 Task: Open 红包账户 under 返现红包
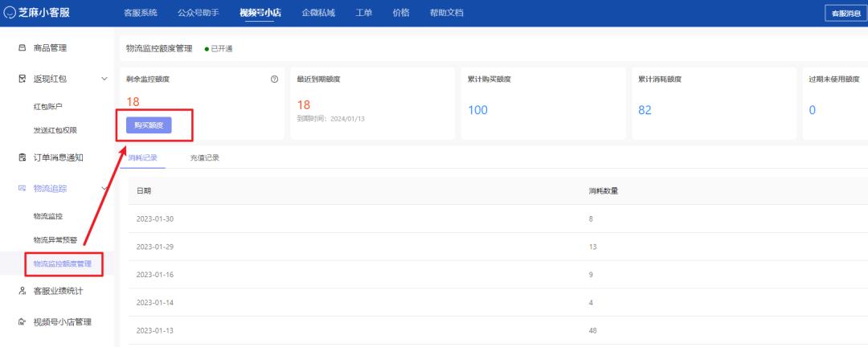click(47, 106)
